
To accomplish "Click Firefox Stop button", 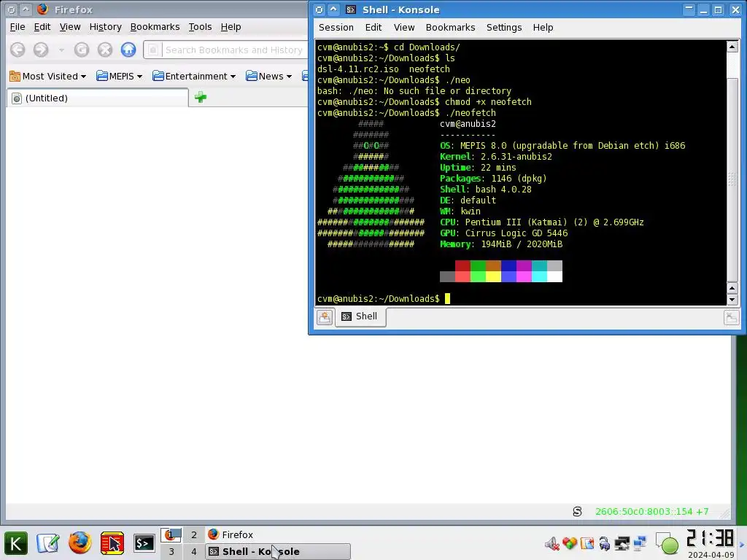I will tap(105, 50).
